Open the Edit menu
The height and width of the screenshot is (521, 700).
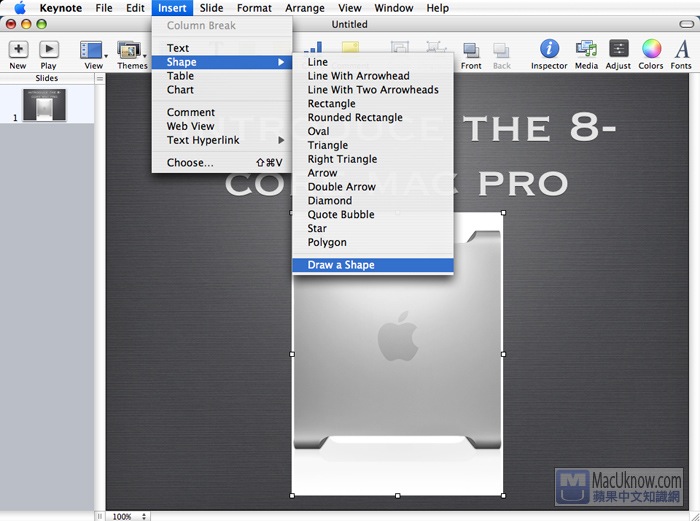click(x=135, y=8)
